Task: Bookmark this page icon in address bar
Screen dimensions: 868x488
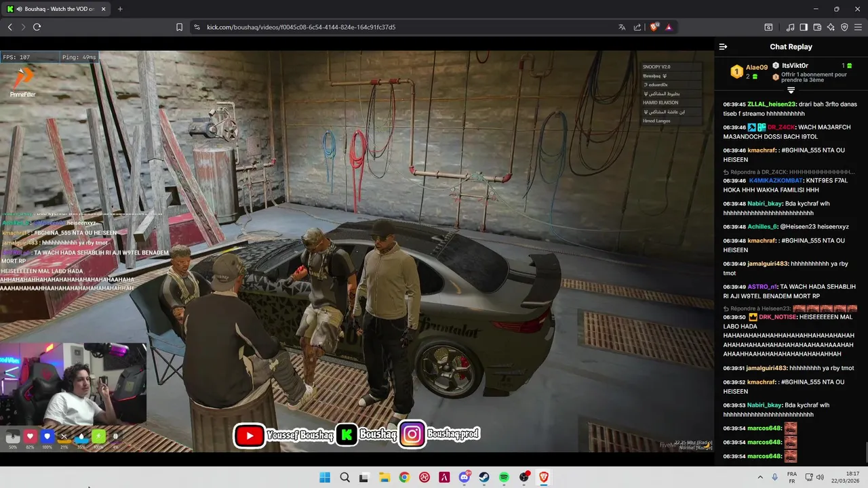Action: (179, 27)
